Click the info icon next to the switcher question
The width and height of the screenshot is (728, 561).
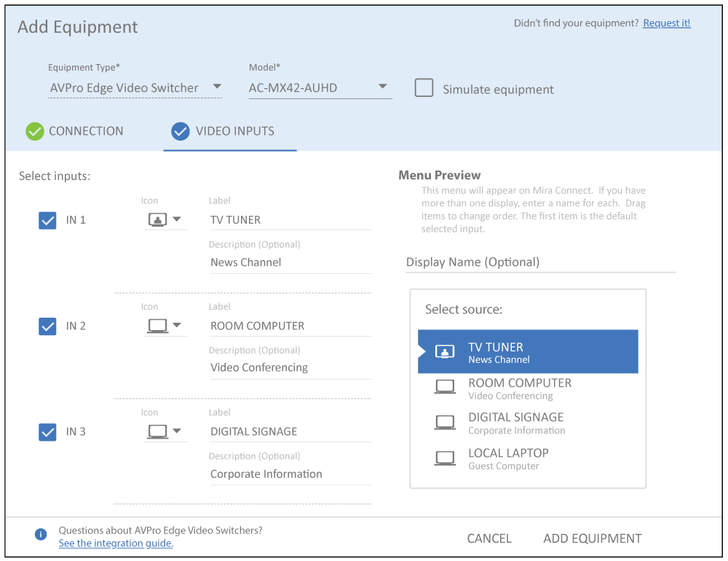[x=41, y=533]
